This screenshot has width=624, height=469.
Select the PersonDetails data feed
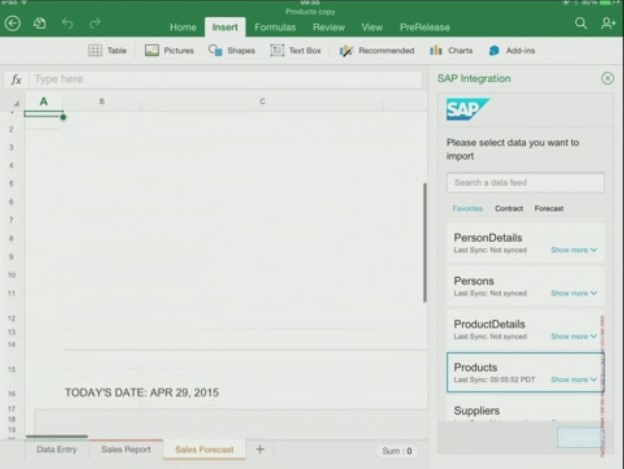pyautogui.click(x=525, y=243)
